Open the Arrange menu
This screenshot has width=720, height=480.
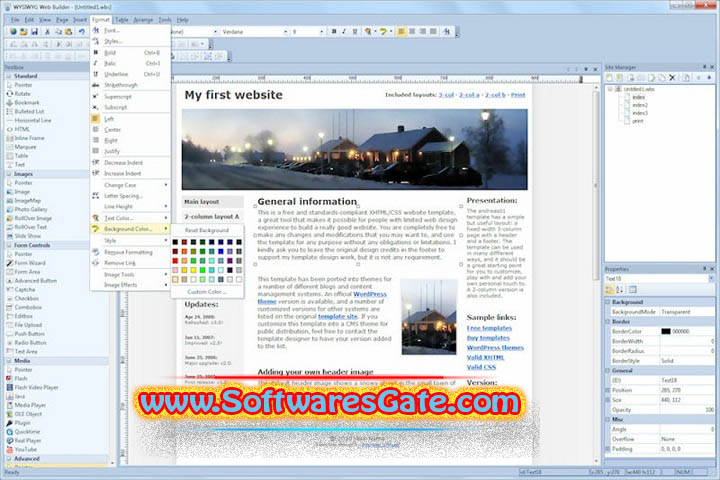coord(143,20)
